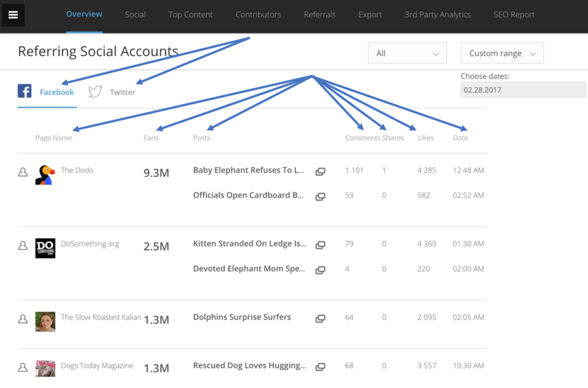Screen dimensions: 588x388
Task: Click the Twitter bird icon
Action: (95, 92)
